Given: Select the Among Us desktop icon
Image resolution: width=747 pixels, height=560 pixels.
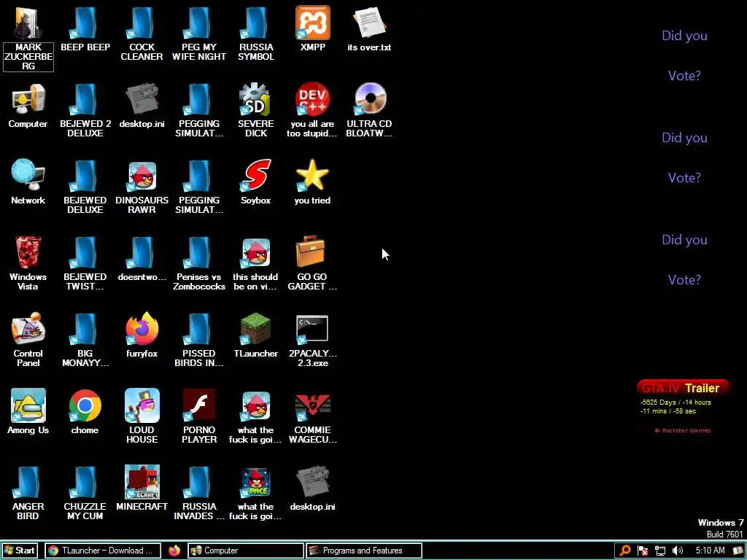Looking at the screenshot, I should click(x=28, y=406).
